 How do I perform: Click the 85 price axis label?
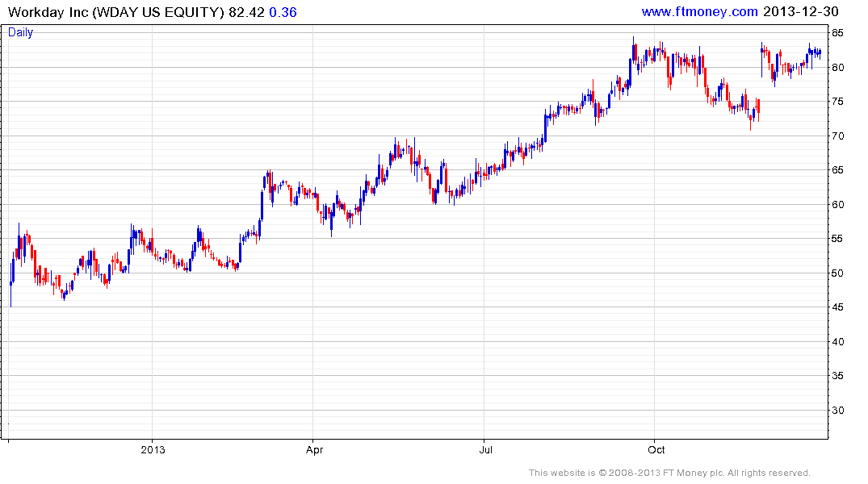coord(837,33)
